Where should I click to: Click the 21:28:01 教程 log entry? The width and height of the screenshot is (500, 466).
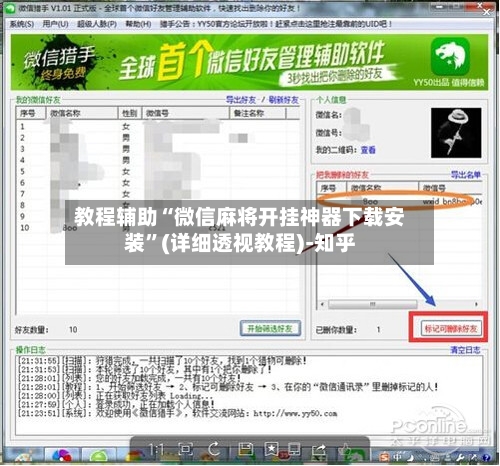(228, 387)
